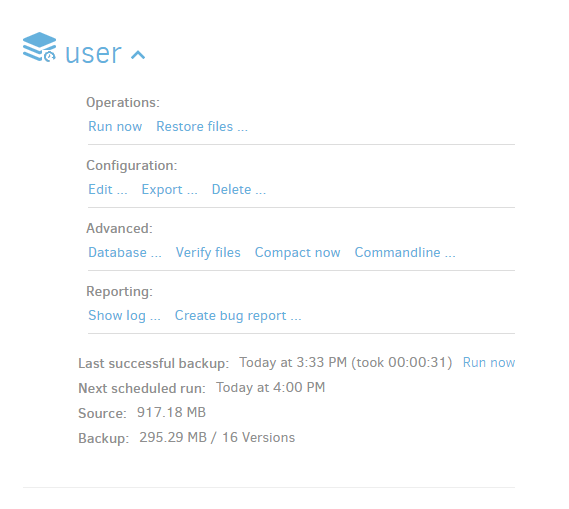Trigger Compact now operation

298,253
